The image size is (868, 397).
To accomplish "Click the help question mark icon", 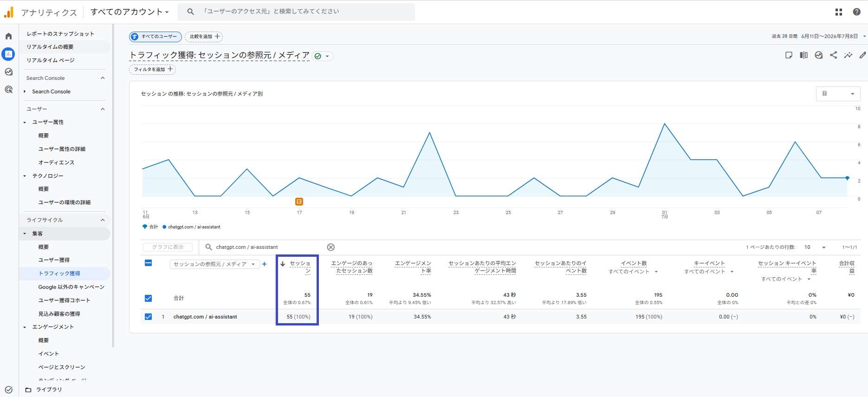I will coord(857,12).
